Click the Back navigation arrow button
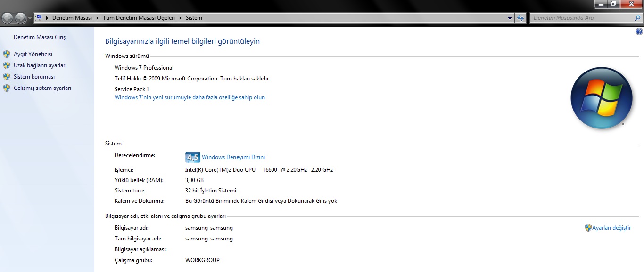Screen dimensions: 644x272 pyautogui.click(x=8, y=18)
